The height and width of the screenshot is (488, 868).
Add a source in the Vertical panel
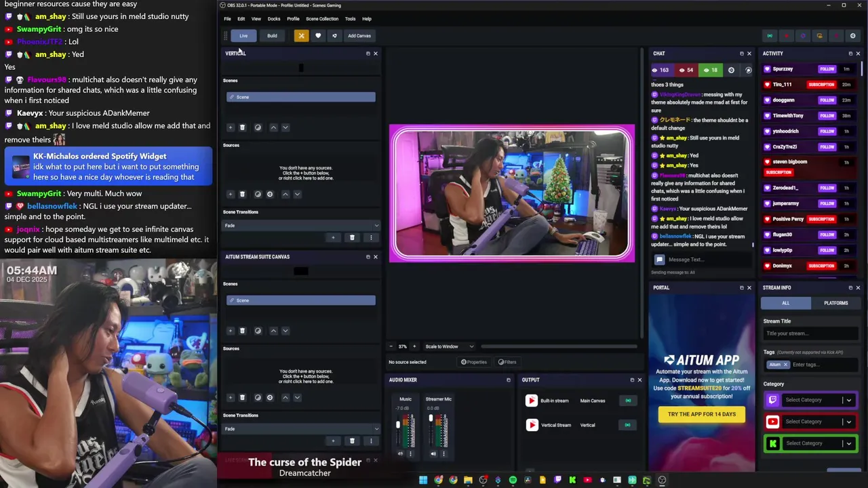tap(231, 195)
